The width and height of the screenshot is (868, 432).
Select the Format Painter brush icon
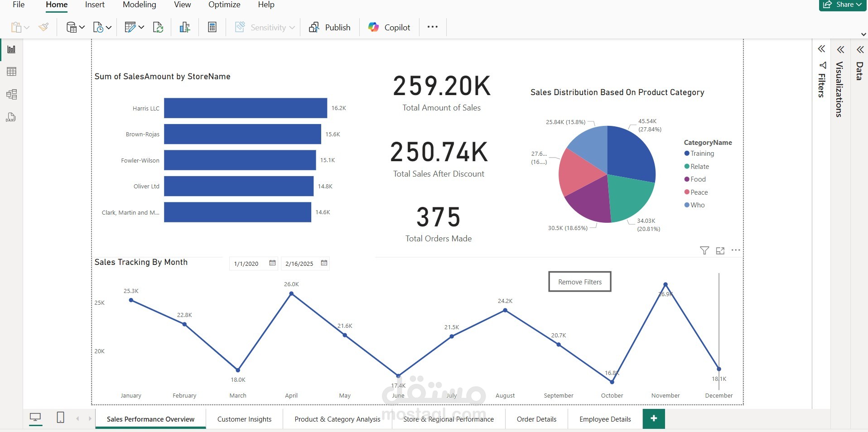[43, 27]
